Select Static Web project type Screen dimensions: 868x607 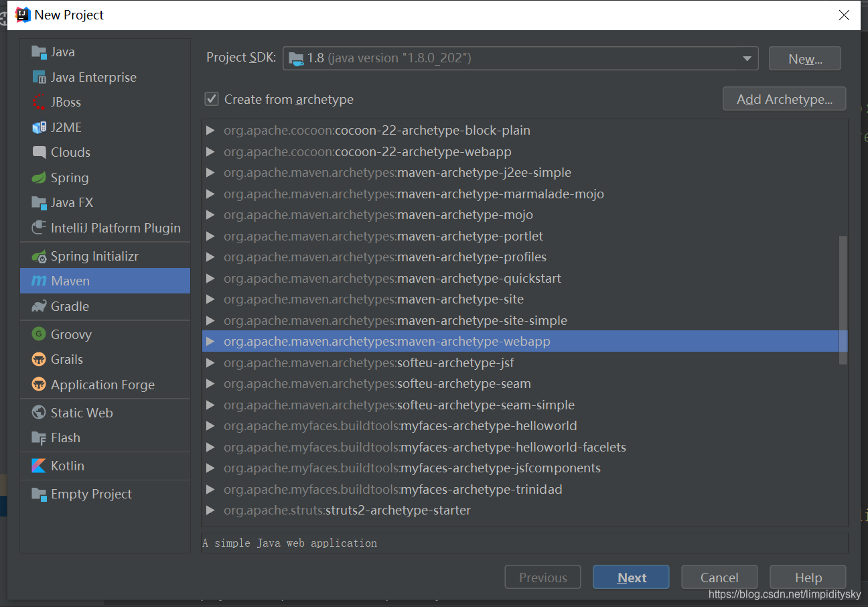click(x=105, y=413)
